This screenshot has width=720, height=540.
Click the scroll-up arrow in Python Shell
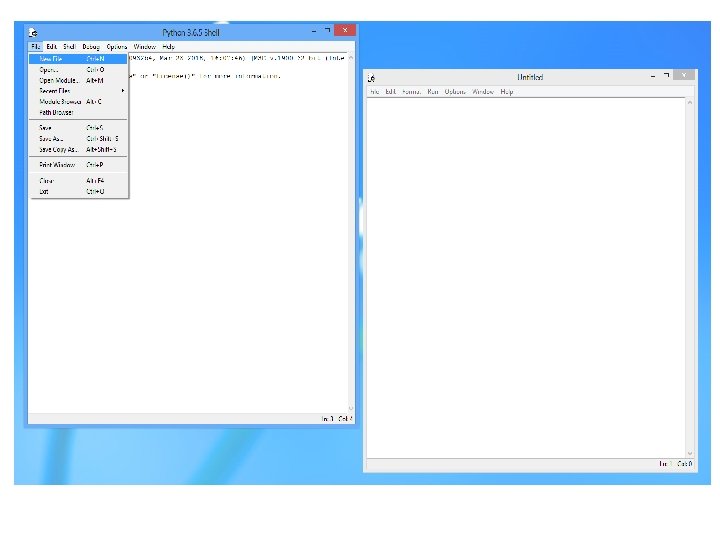pyautogui.click(x=351, y=58)
